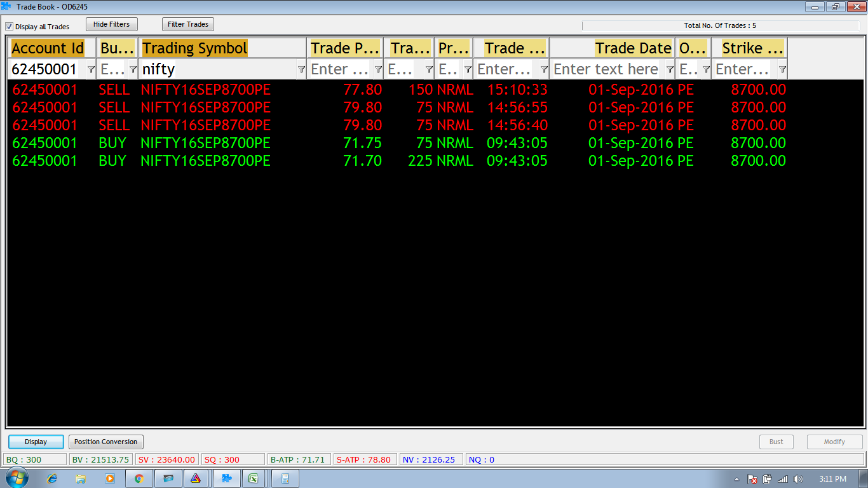Viewport: 868px width, 488px height.
Task: Open Calculator from the taskbar
Action: [x=285, y=478]
